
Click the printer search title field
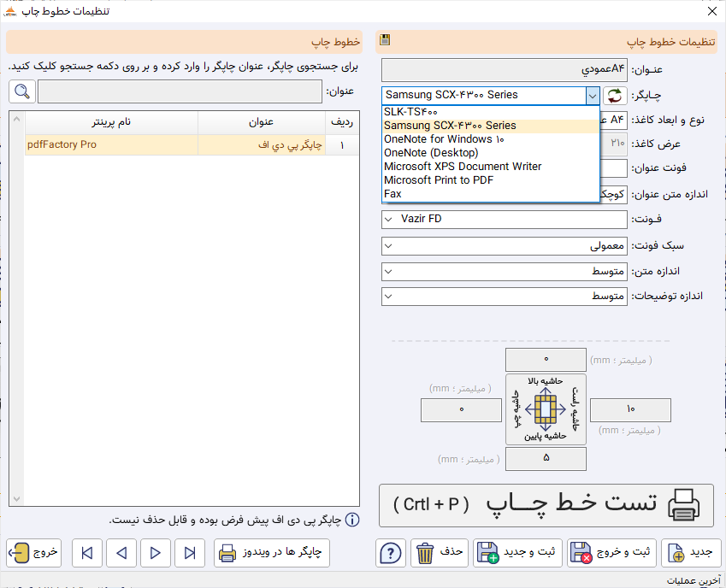point(180,91)
